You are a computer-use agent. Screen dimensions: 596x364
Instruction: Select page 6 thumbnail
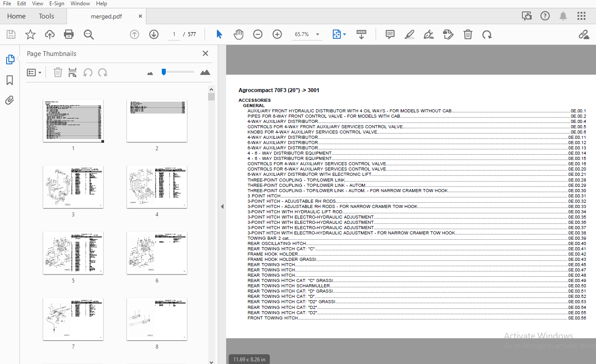[156, 253]
